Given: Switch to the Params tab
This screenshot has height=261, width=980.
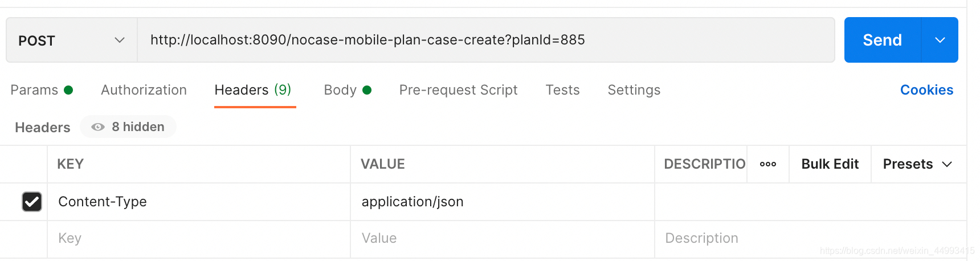Looking at the screenshot, I should [35, 90].
